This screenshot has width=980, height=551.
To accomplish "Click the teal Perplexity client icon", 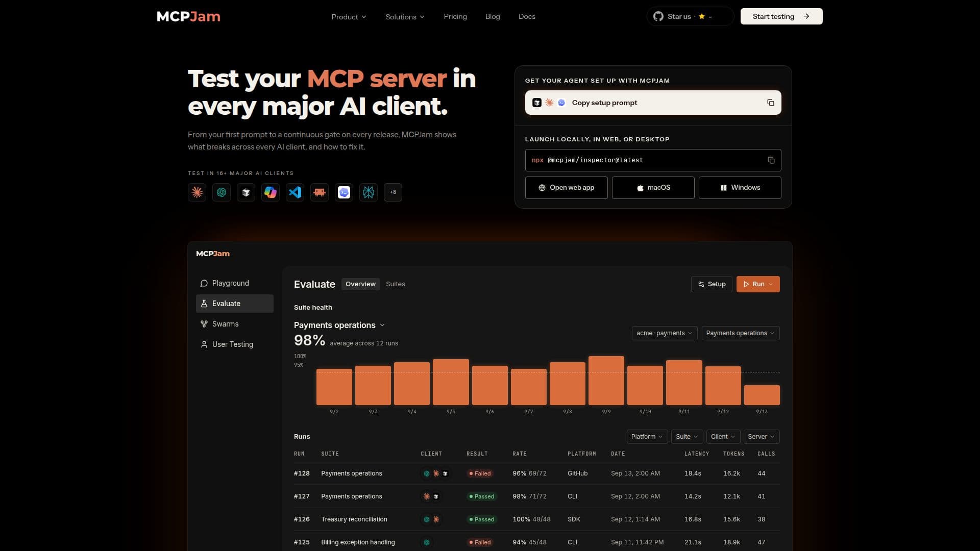I will coord(369,192).
